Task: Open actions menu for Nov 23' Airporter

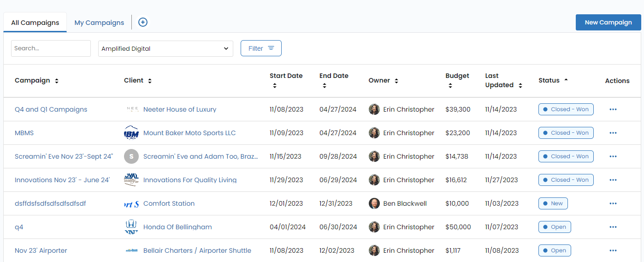Action: coord(613,250)
